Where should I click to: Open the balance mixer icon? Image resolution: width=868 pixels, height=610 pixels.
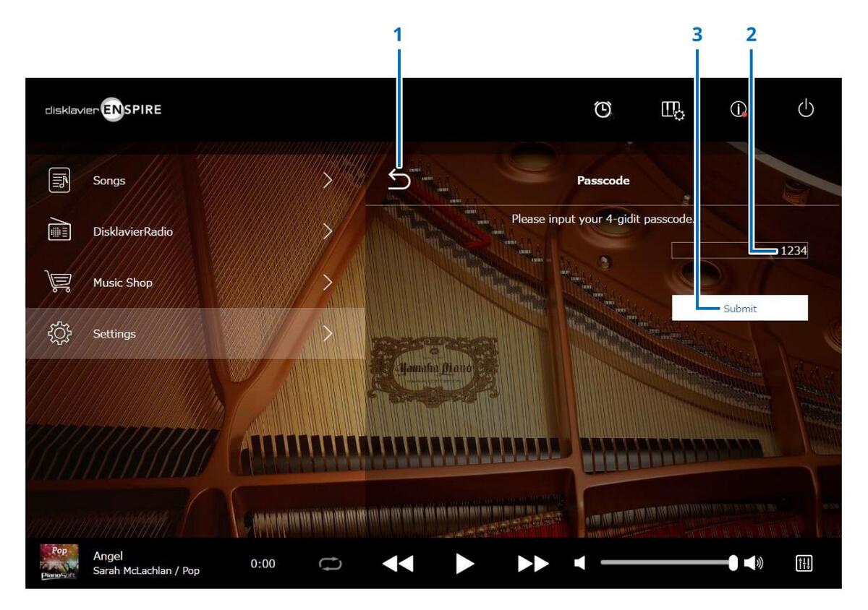click(x=805, y=564)
